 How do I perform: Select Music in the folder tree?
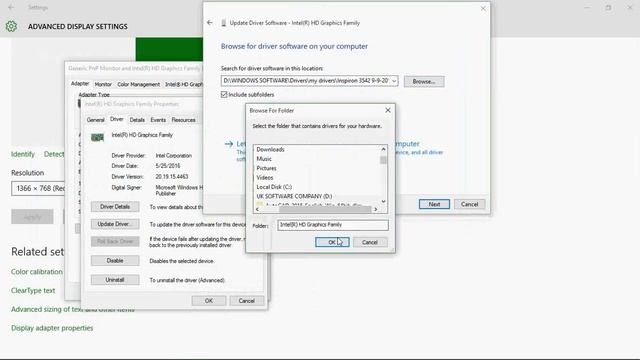click(264, 159)
